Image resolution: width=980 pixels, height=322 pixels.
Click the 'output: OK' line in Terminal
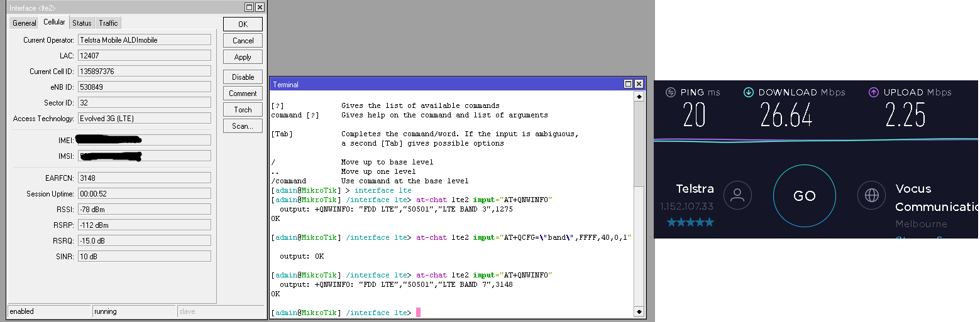click(302, 256)
